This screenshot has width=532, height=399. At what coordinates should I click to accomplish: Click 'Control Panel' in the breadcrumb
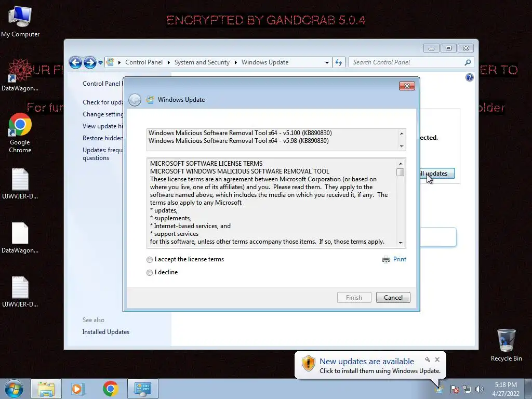[x=144, y=62]
